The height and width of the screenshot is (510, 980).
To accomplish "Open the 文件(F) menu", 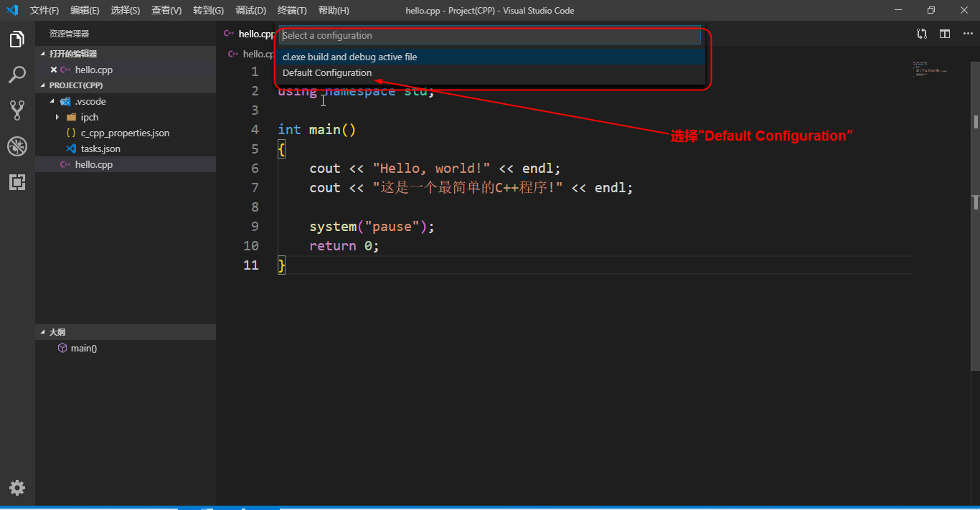I will click(x=44, y=10).
